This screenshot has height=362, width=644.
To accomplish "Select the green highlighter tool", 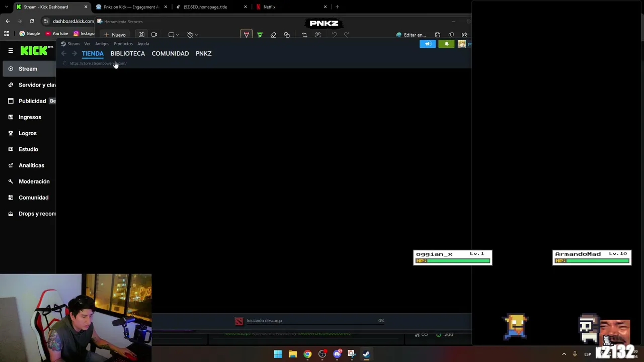I will (x=260, y=35).
